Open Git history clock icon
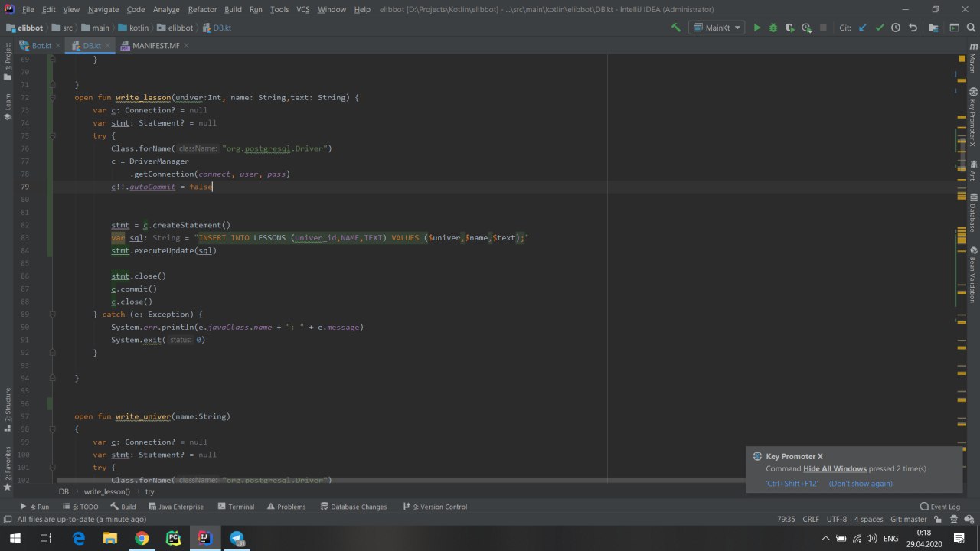Image resolution: width=980 pixels, height=551 pixels. click(896, 28)
